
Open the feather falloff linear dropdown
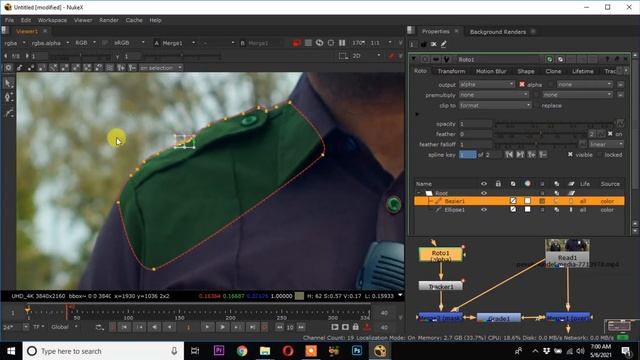pyautogui.click(x=606, y=144)
